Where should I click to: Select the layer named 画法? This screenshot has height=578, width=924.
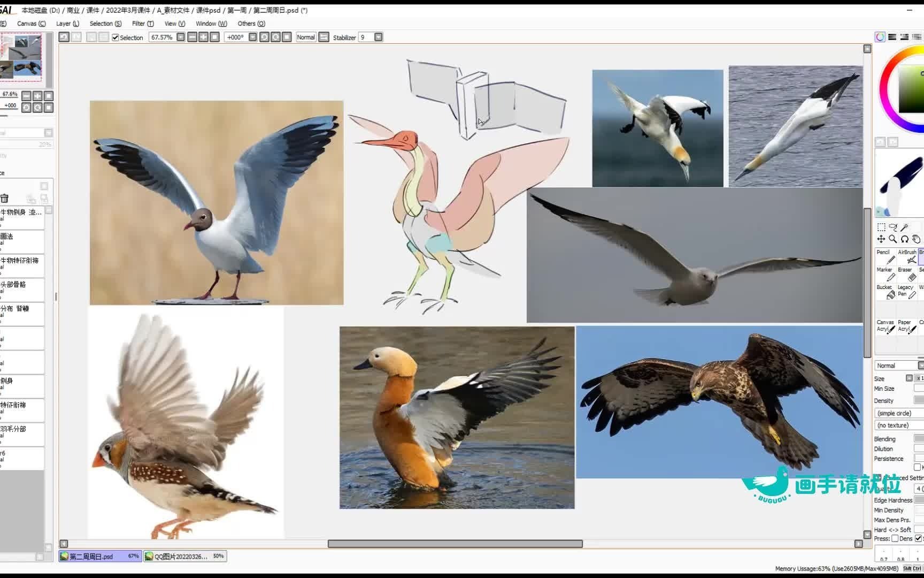[x=22, y=242]
